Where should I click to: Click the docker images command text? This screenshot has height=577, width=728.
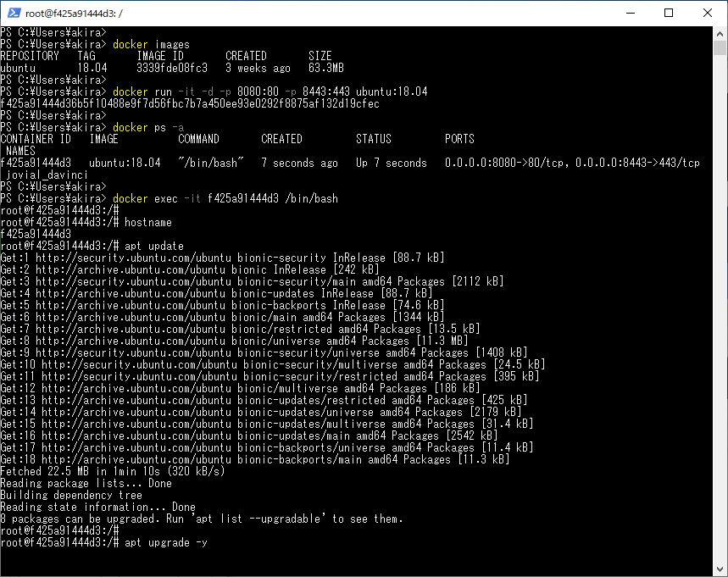(151, 44)
